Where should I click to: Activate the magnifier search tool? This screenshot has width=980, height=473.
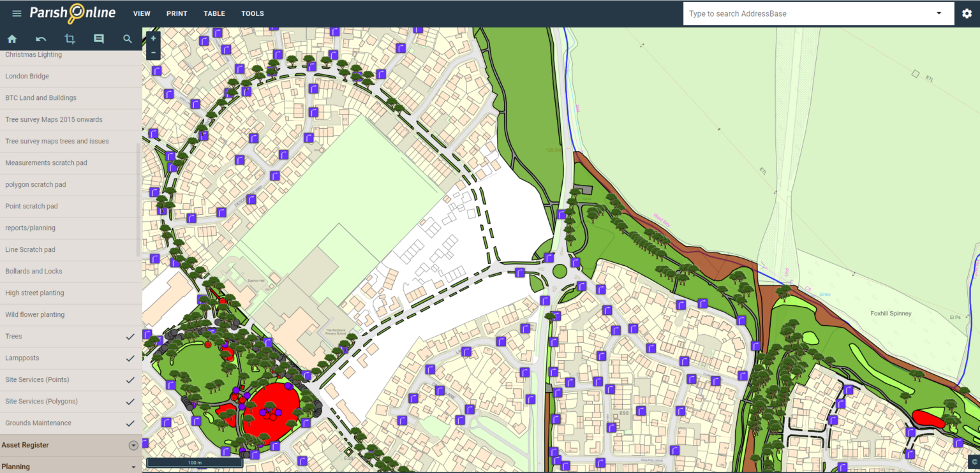click(127, 39)
